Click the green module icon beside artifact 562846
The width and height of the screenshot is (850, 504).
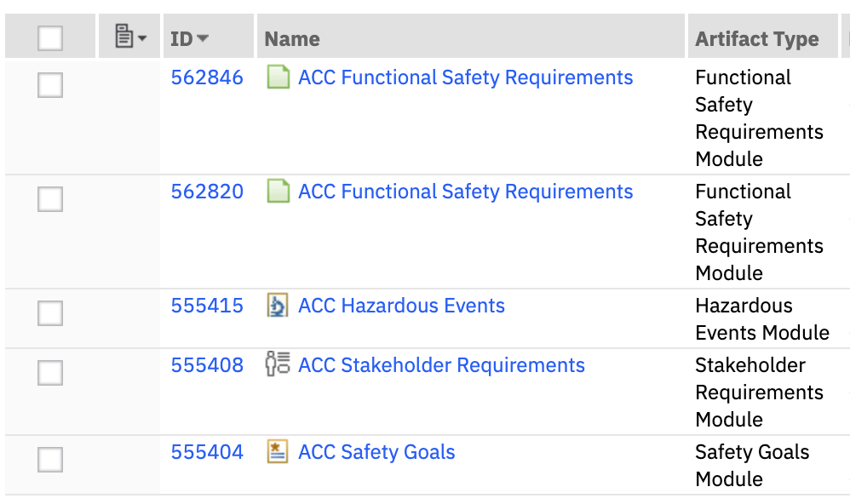[279, 77]
